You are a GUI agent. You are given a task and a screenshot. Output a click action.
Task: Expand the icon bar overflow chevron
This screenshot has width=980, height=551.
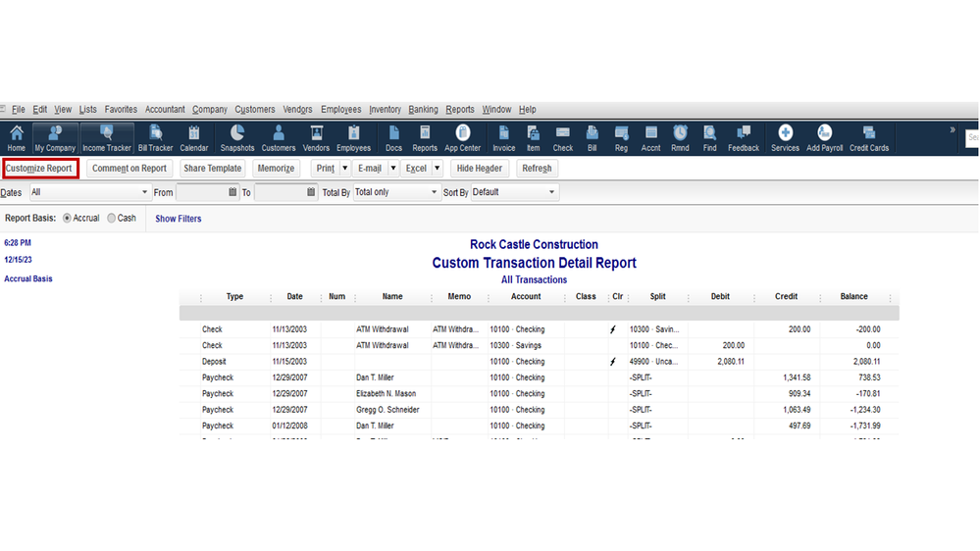tap(953, 130)
